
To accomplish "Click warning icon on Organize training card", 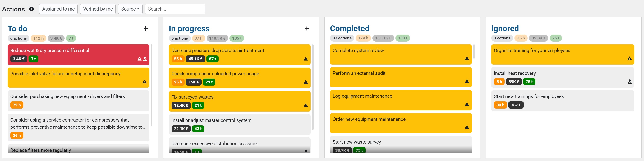I will (x=629, y=59).
